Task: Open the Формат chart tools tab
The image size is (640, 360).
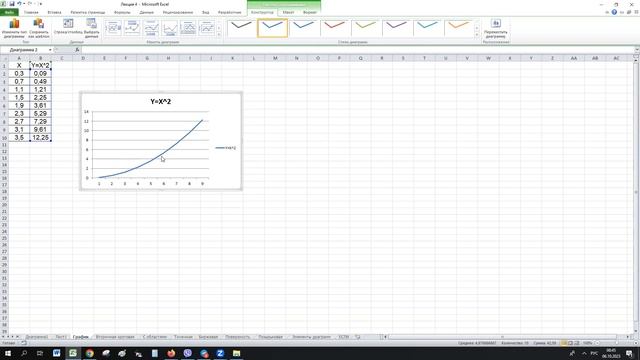Action: 310,12
